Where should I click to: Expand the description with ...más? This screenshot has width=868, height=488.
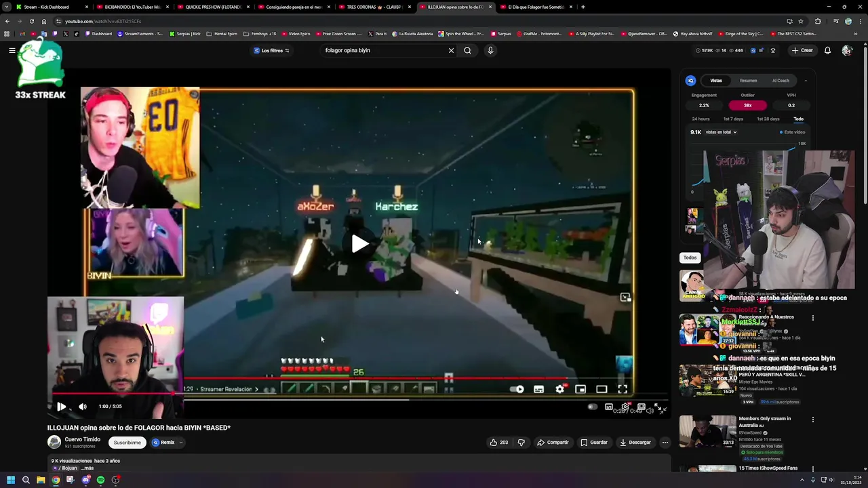tap(87, 468)
